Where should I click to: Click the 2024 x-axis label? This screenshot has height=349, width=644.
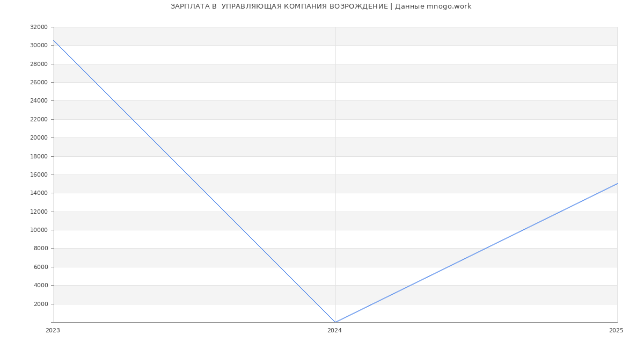point(334,330)
